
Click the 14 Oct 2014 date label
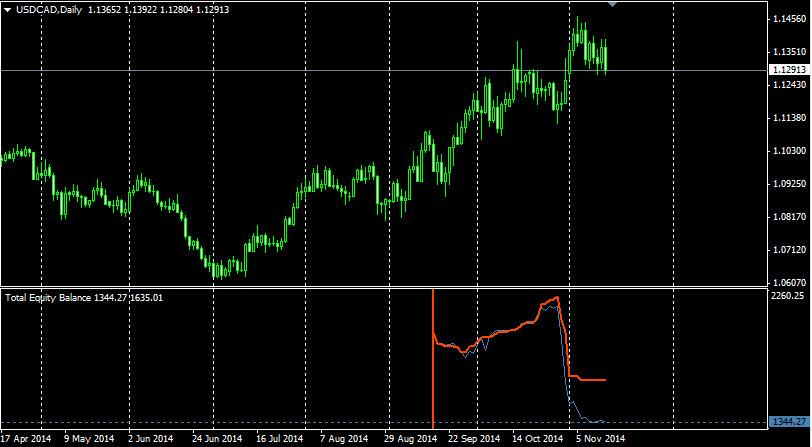pyautogui.click(x=538, y=439)
